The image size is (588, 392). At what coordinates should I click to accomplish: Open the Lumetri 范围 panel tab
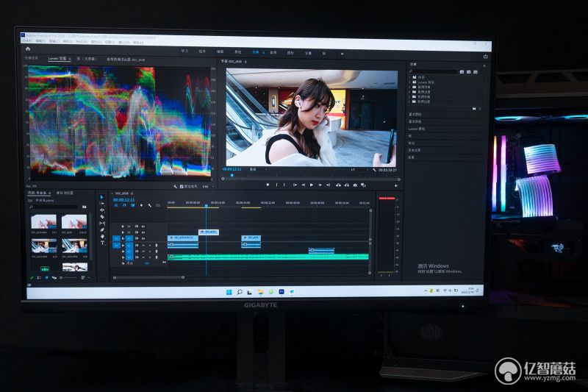57,59
